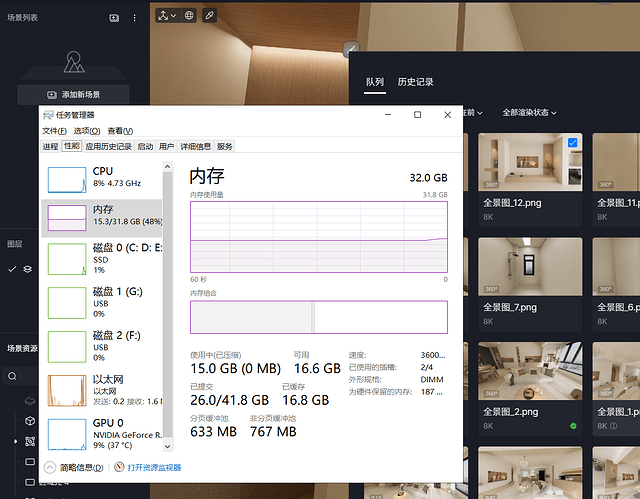Click the add scene icon in scene list header

(x=113, y=18)
